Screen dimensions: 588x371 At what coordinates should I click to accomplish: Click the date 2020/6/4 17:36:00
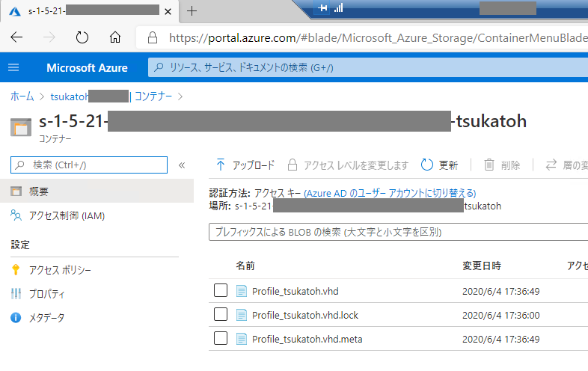coord(500,316)
